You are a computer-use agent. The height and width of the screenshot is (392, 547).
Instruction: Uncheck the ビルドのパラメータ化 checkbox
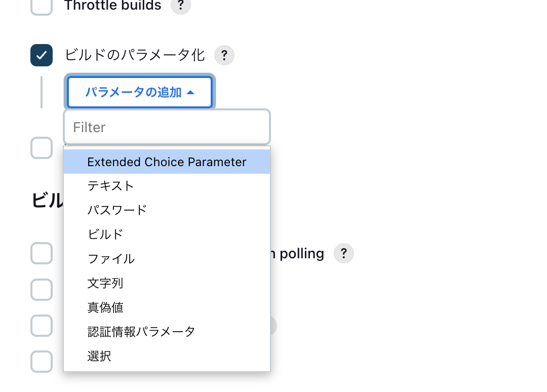(x=42, y=55)
